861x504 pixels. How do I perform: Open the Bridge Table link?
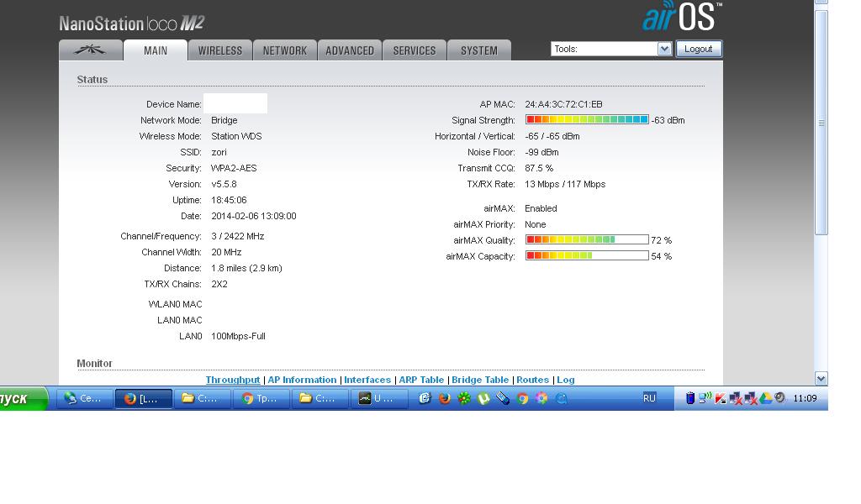[x=480, y=380]
